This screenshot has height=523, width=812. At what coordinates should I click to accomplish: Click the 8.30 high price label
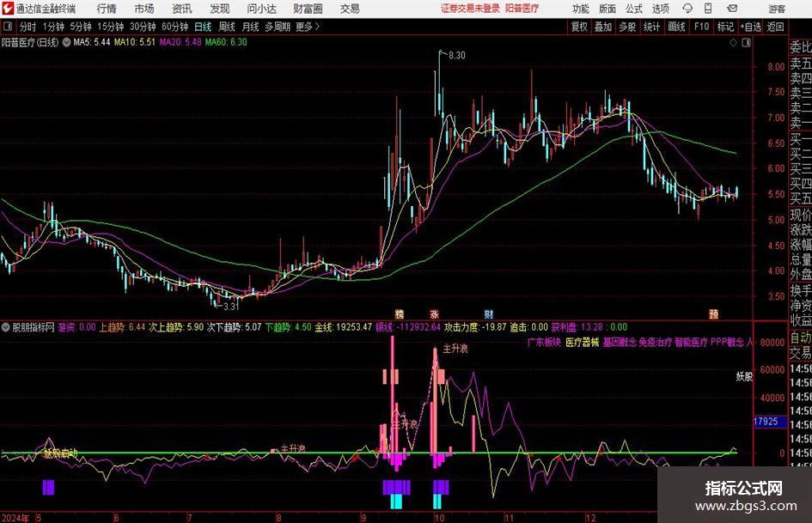(x=457, y=56)
